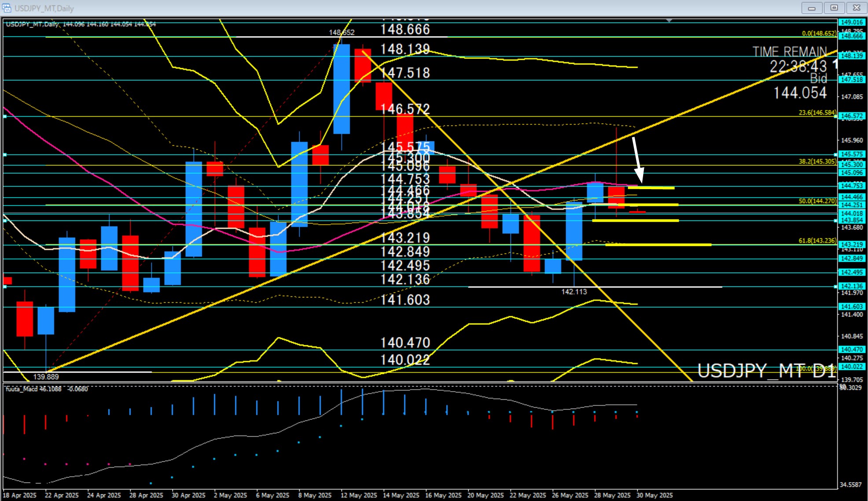Click the Fibonacci 61.8(143.236) label
This screenshot has height=501, width=868.
(x=817, y=241)
